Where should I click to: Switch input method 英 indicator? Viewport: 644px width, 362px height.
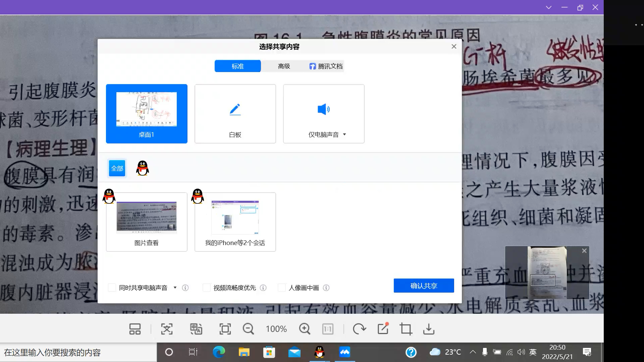[x=533, y=352]
